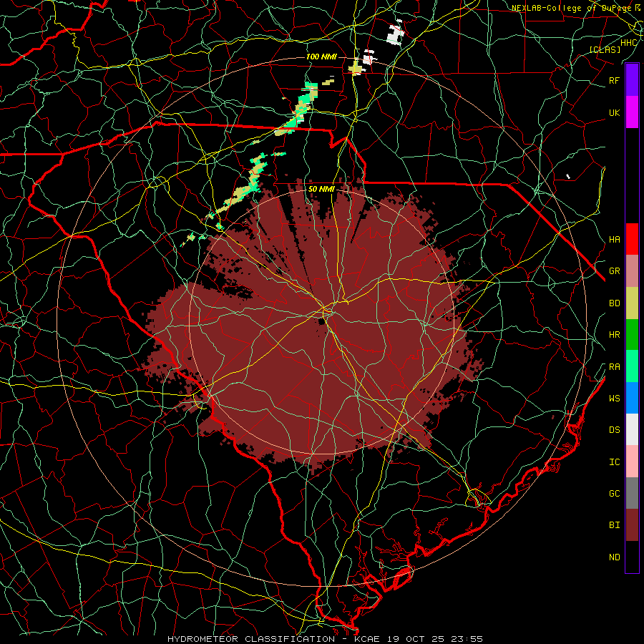Click the IC legend label
Image resolution: width=644 pixels, height=644 pixels.
pyautogui.click(x=614, y=462)
